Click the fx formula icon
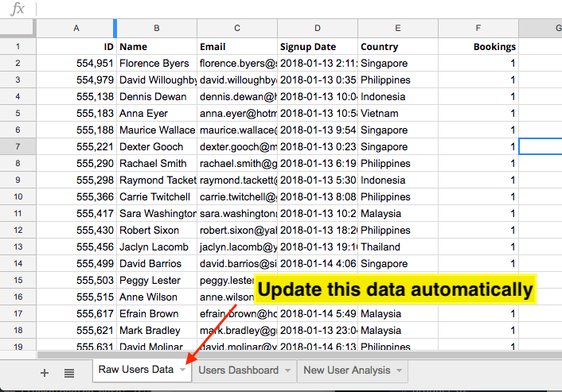The image size is (562, 392). pyautogui.click(x=17, y=9)
